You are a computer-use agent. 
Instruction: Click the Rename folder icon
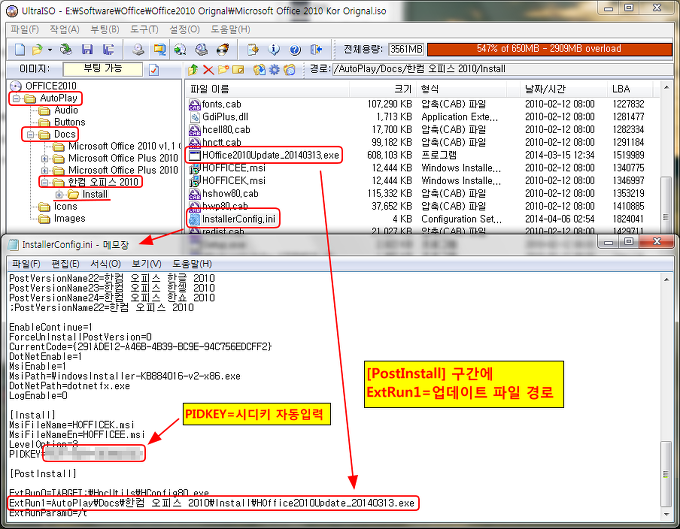(x=238, y=69)
